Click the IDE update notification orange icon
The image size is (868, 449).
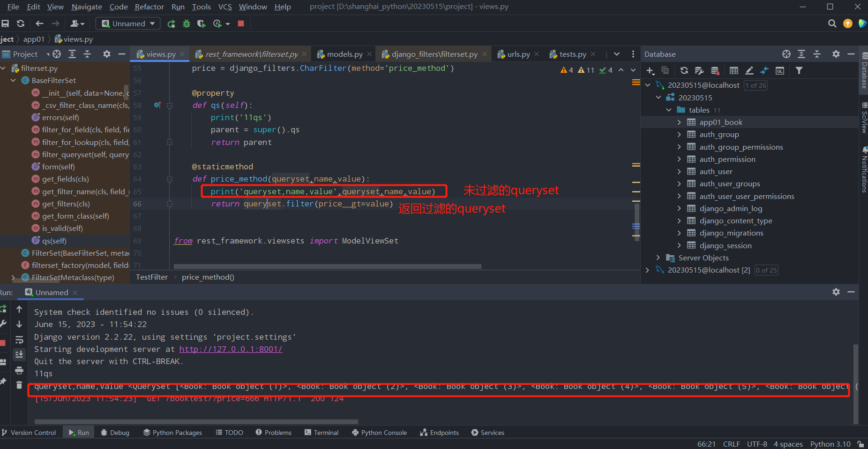(x=848, y=23)
